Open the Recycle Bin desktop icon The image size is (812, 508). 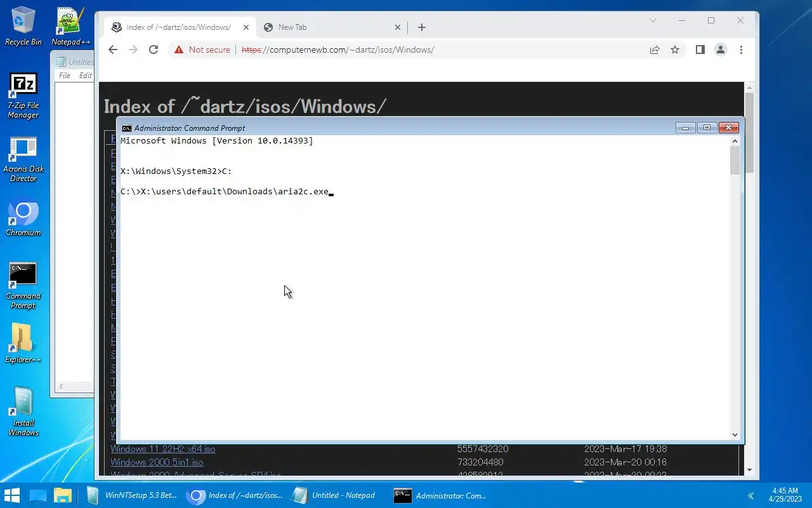tap(23, 27)
